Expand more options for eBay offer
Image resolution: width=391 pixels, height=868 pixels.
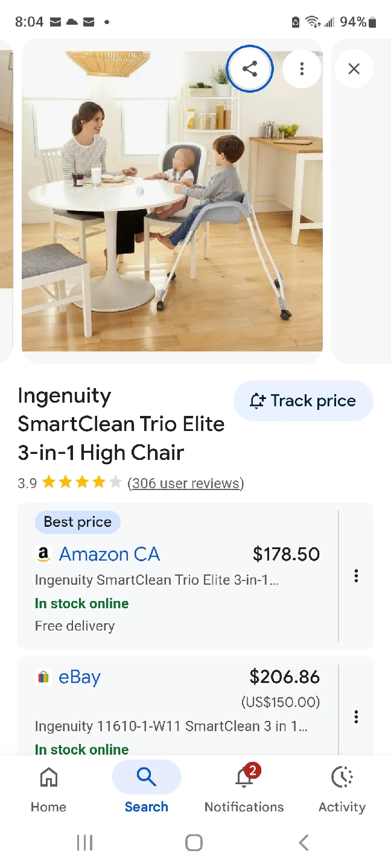[x=356, y=716]
